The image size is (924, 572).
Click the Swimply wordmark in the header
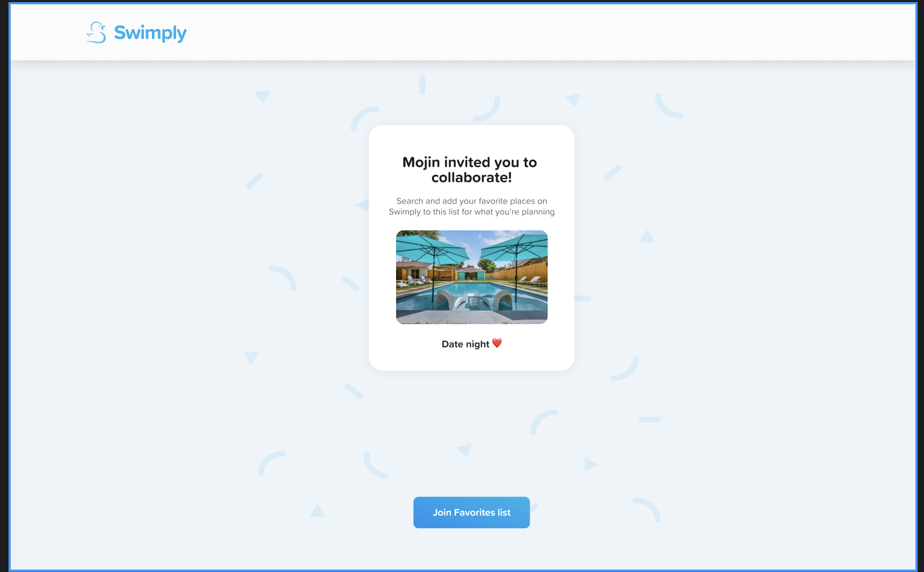pyautogui.click(x=150, y=33)
